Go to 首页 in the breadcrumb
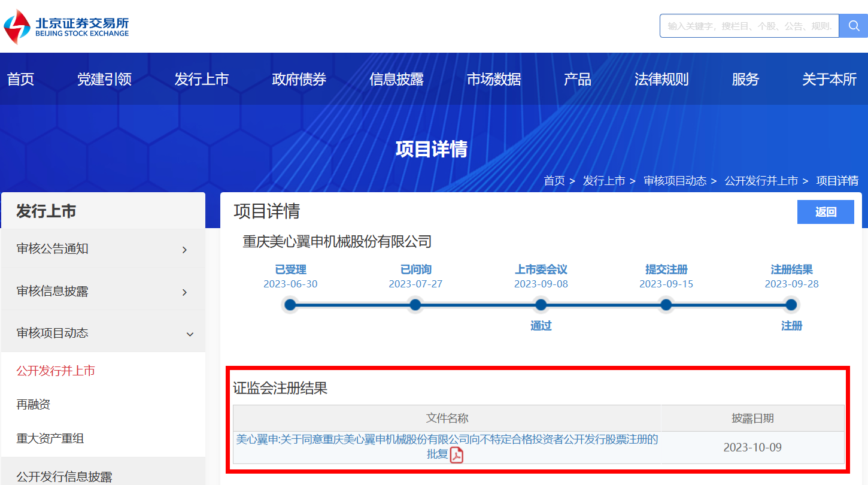 click(x=554, y=181)
